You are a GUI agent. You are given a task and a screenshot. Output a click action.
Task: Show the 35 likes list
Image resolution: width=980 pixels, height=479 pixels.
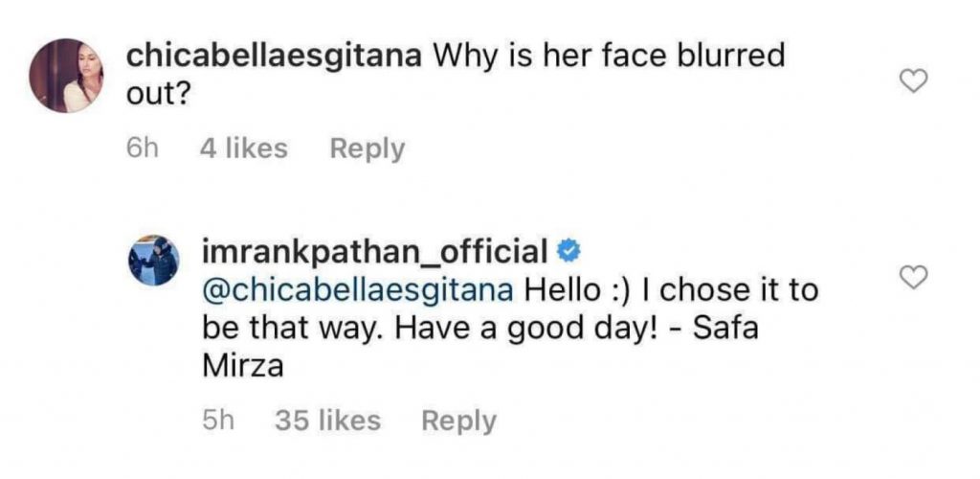point(327,421)
